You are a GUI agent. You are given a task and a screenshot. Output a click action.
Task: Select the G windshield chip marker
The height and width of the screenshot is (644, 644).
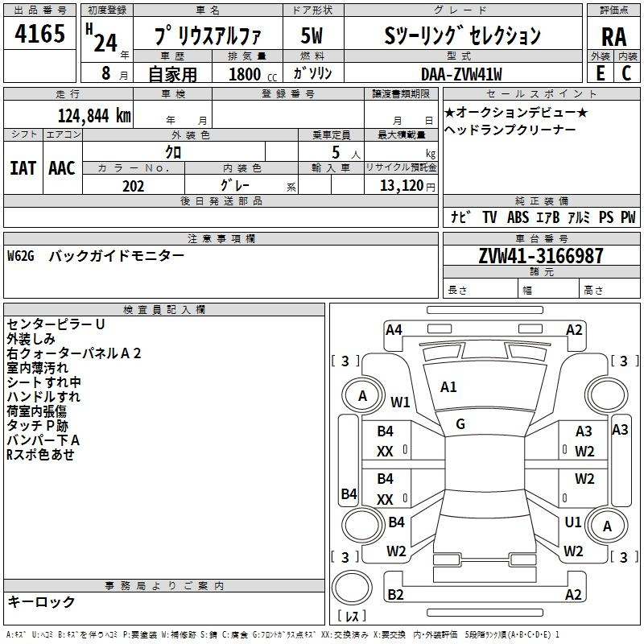click(x=460, y=424)
